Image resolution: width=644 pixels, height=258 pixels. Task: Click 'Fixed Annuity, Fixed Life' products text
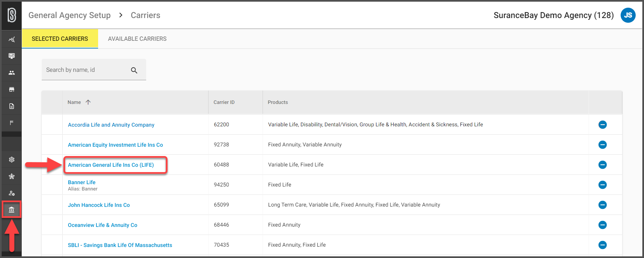tap(297, 245)
